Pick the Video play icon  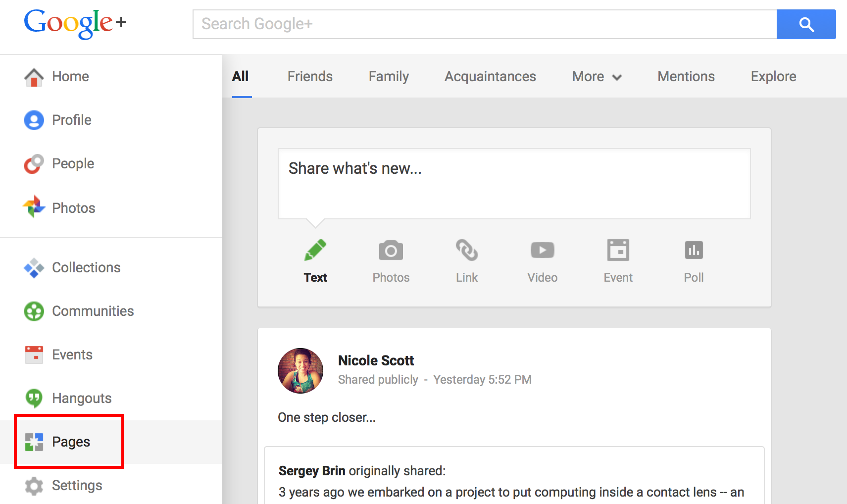click(542, 251)
